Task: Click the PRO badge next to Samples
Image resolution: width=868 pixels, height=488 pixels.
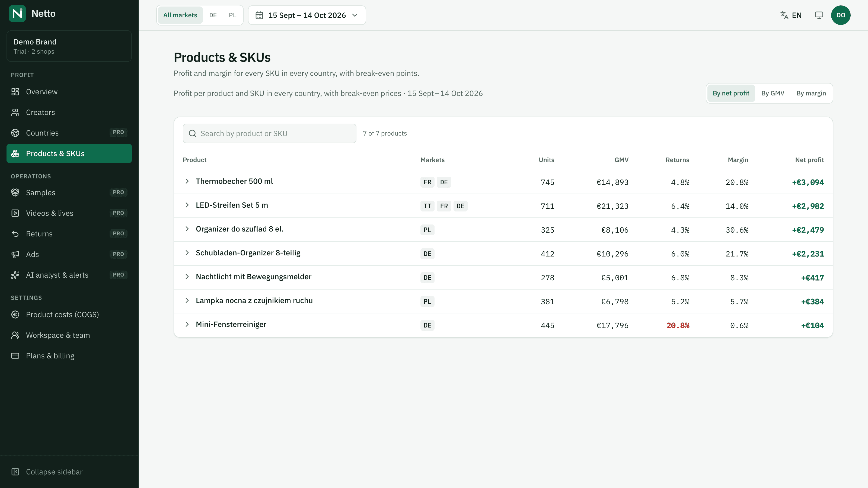Action: 118,192
